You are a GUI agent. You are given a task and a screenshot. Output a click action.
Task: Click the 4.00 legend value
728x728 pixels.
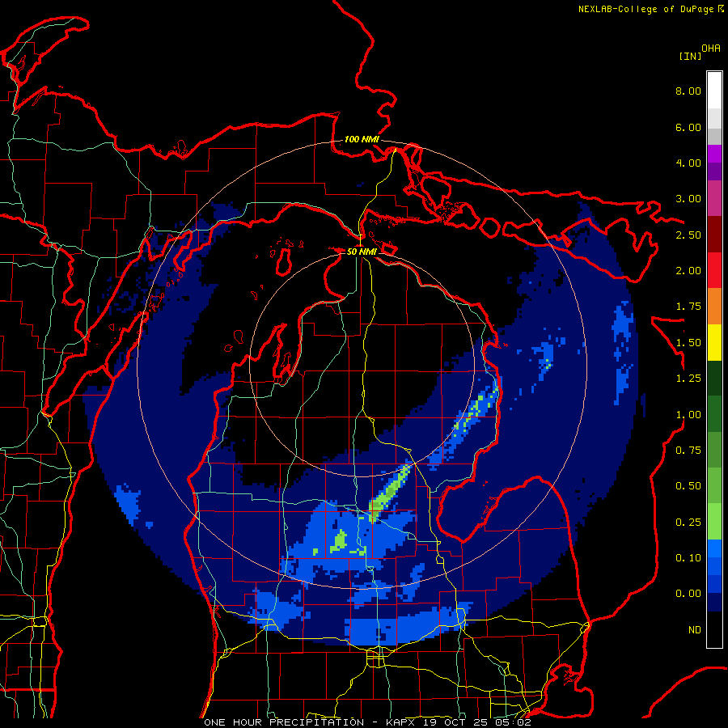click(x=688, y=163)
